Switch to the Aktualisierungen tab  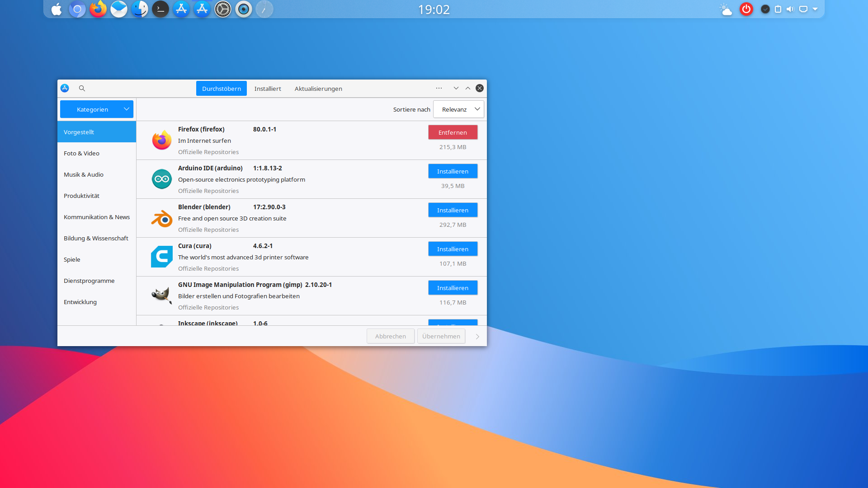[x=318, y=89]
